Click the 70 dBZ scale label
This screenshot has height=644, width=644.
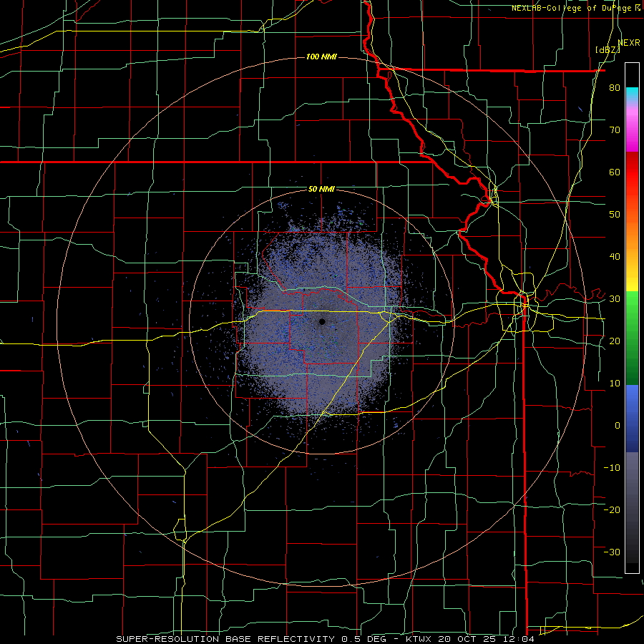pyautogui.click(x=615, y=130)
